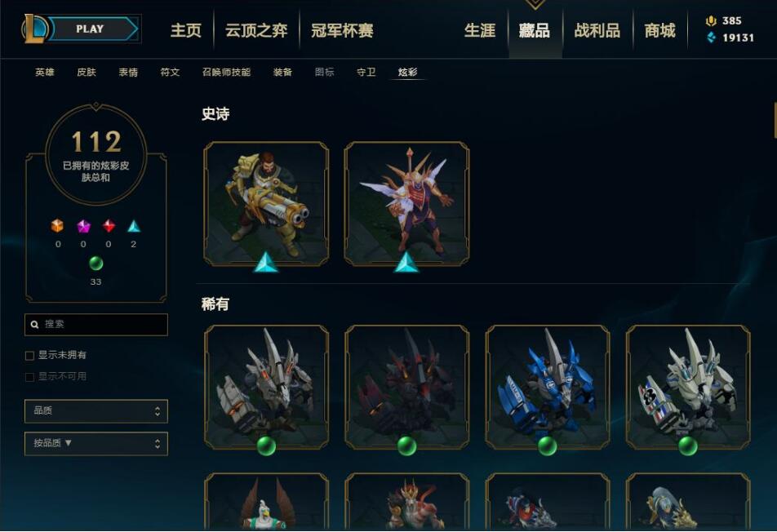Click the League of Legends logo emblem

point(33,29)
